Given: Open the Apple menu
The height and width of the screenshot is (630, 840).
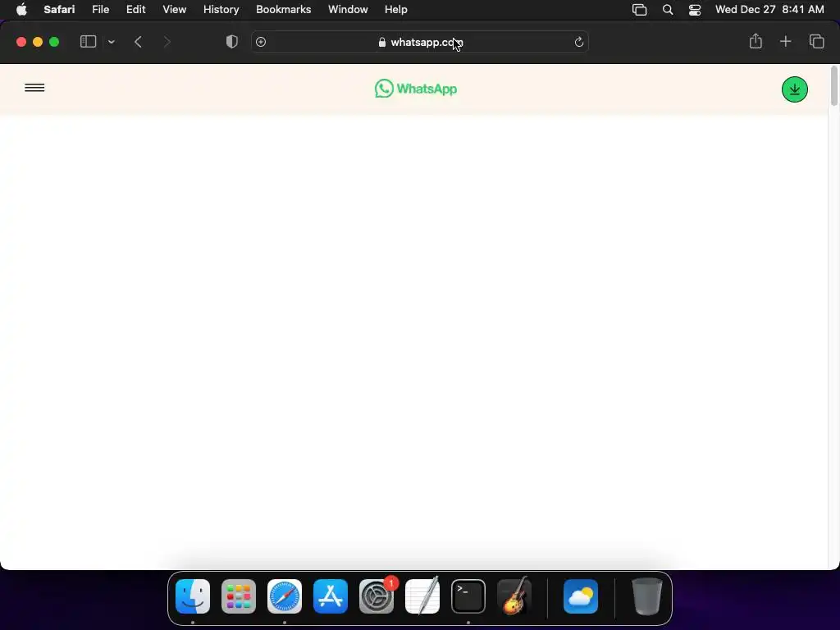Looking at the screenshot, I should point(21,9).
